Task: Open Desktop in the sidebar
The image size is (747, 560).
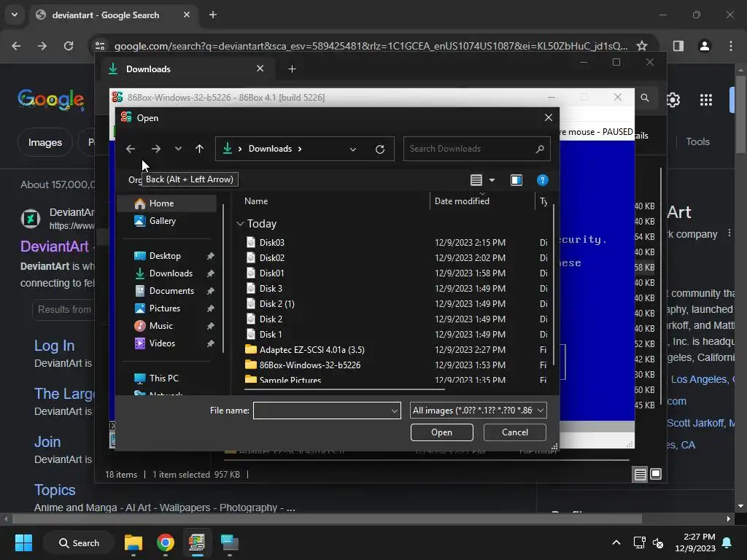Action: coord(165,256)
